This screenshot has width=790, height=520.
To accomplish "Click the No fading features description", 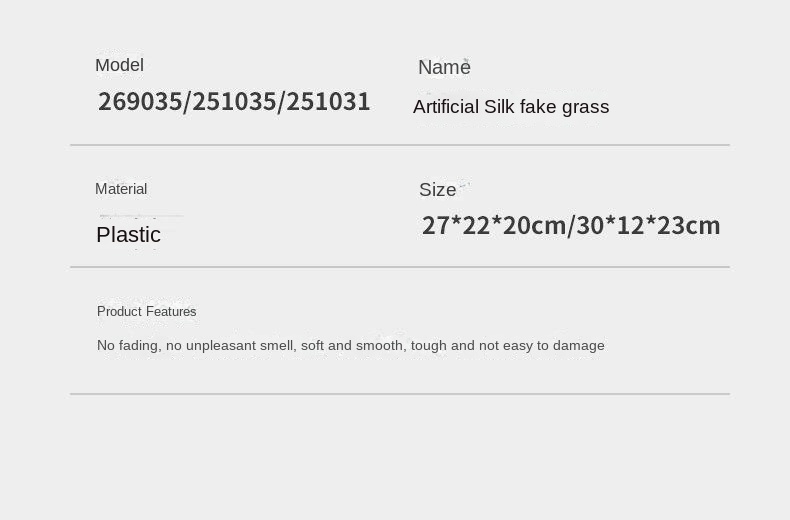I will coord(351,346).
